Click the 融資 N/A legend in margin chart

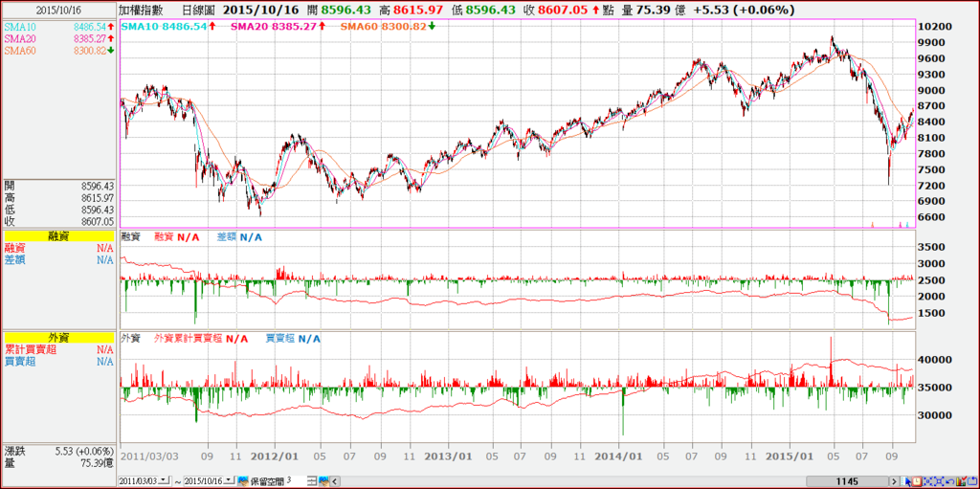pyautogui.click(x=177, y=237)
